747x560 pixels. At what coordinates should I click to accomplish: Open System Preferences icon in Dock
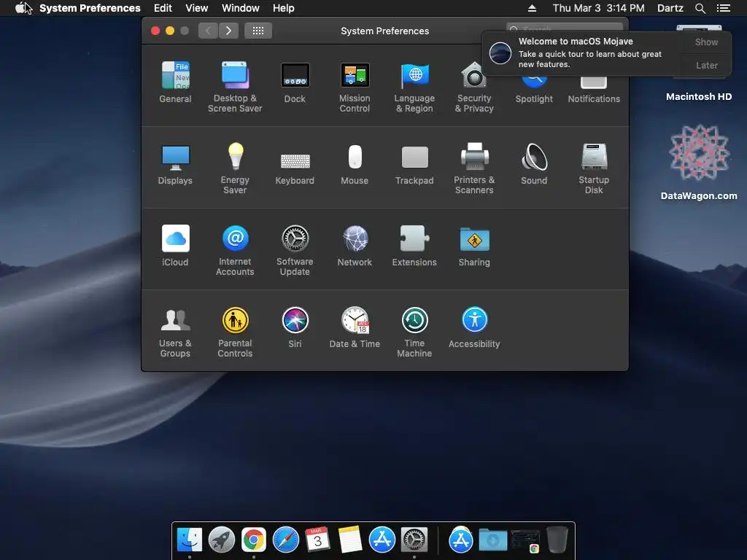click(x=414, y=540)
